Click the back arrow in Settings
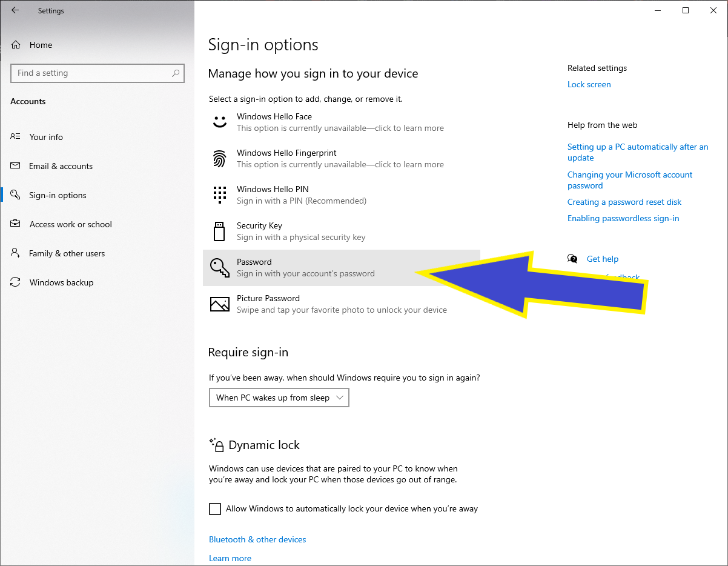The width and height of the screenshot is (728, 566). pyautogui.click(x=15, y=10)
